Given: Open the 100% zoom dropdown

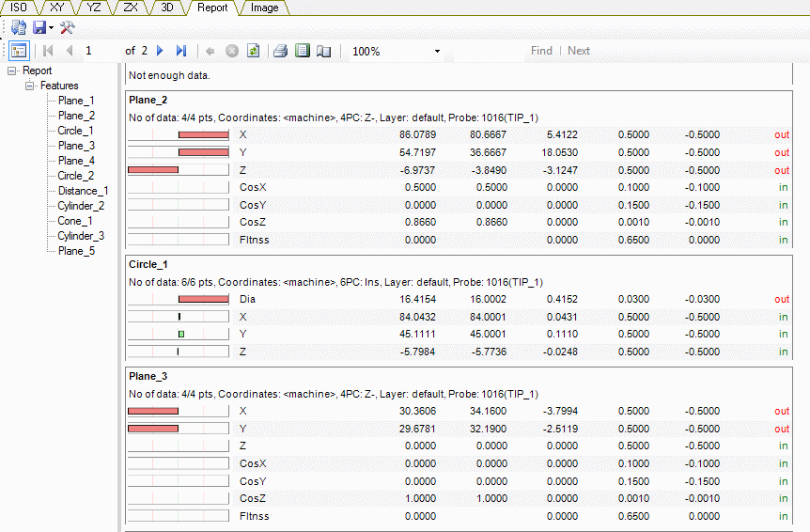Looking at the screenshot, I should 437,52.
